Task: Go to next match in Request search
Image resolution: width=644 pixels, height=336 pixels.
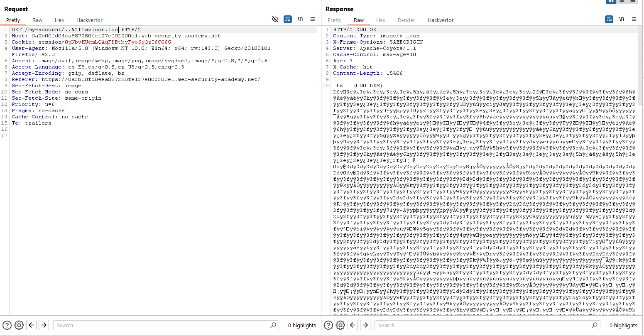Action: [44, 325]
